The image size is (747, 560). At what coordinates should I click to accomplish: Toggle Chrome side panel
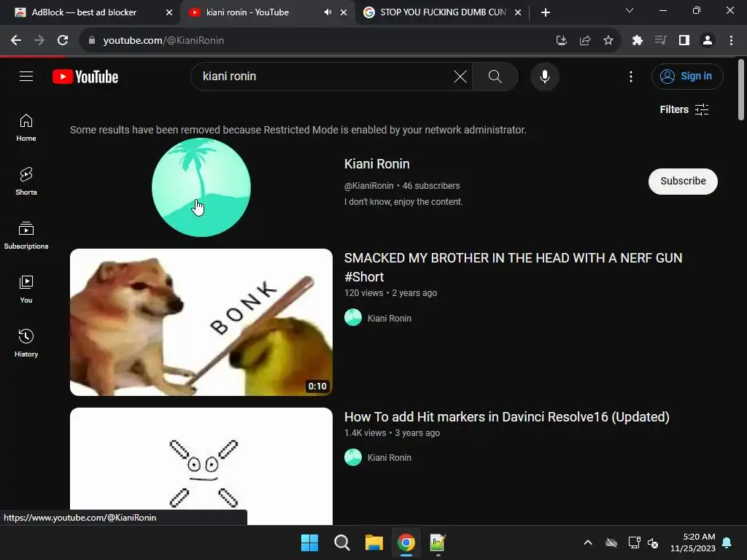(684, 41)
